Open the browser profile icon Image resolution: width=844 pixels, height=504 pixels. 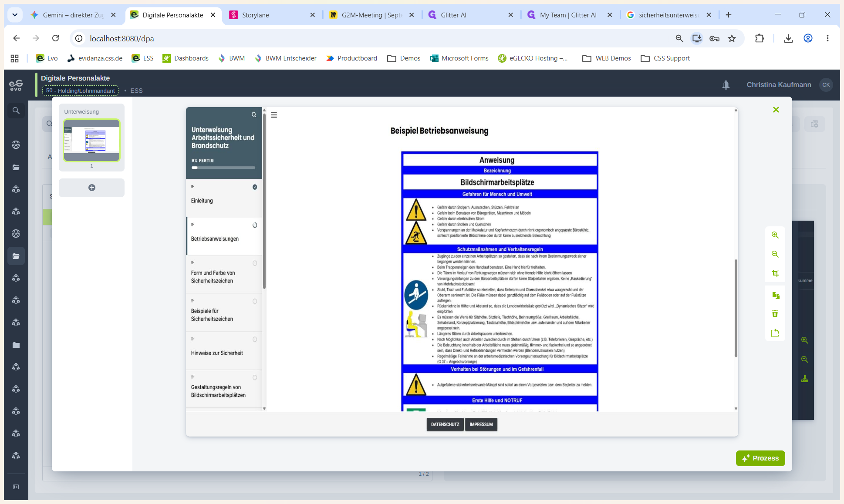pyautogui.click(x=808, y=38)
